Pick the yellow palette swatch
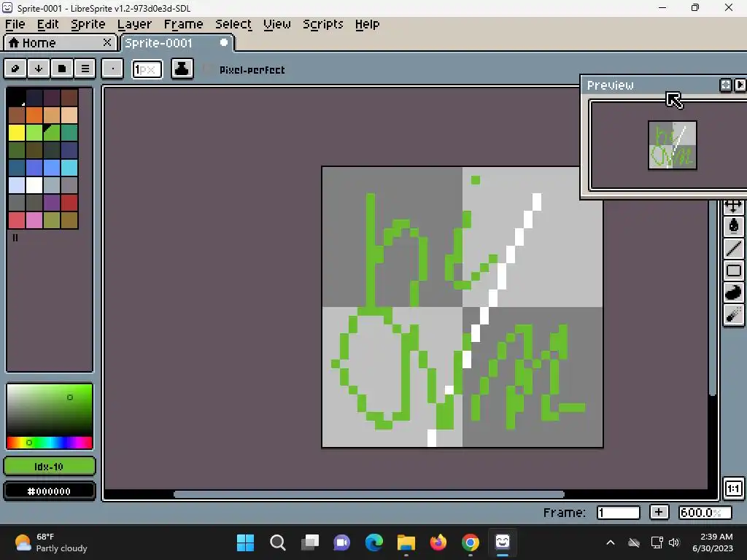 tap(17, 133)
